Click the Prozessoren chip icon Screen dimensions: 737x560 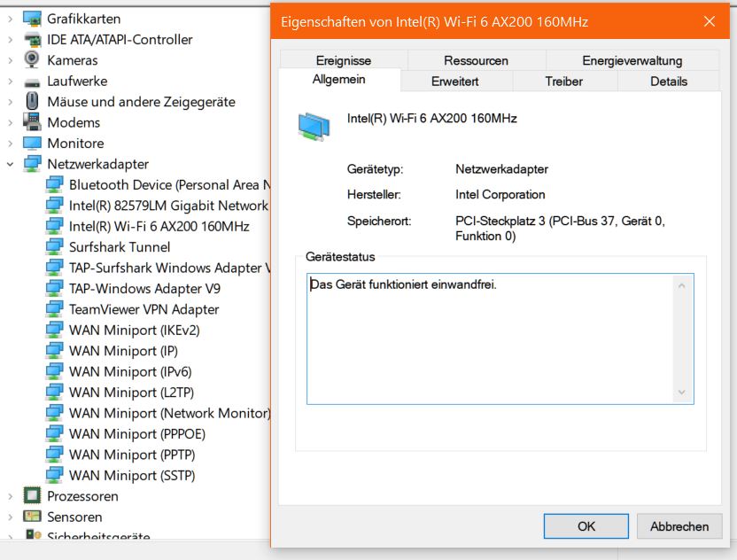click(32, 495)
